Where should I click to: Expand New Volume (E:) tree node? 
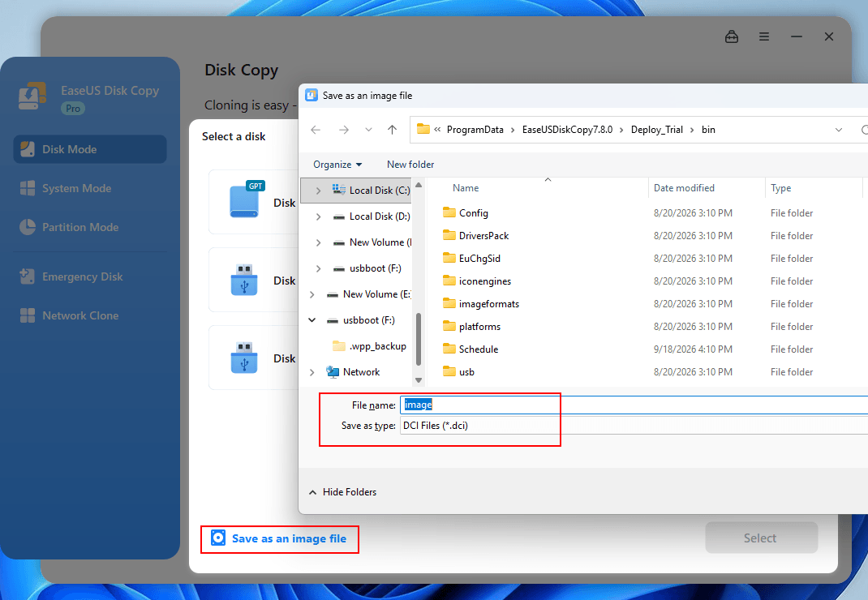[312, 294]
